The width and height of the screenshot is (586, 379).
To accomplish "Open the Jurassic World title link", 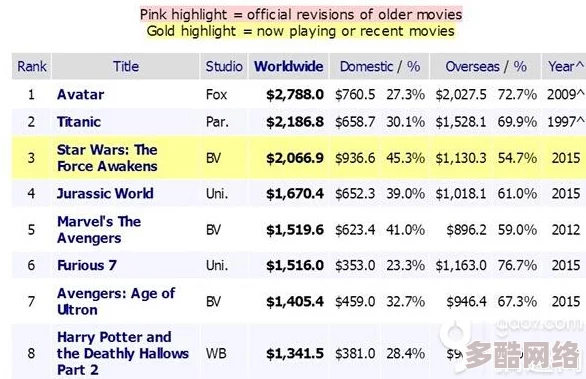I will (x=105, y=194).
